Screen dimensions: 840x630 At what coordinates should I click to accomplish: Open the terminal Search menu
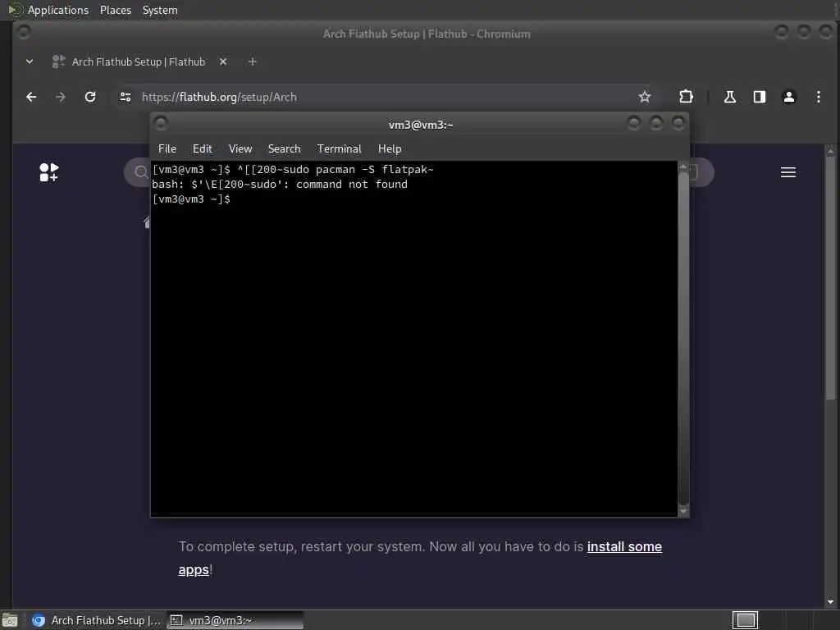(284, 149)
